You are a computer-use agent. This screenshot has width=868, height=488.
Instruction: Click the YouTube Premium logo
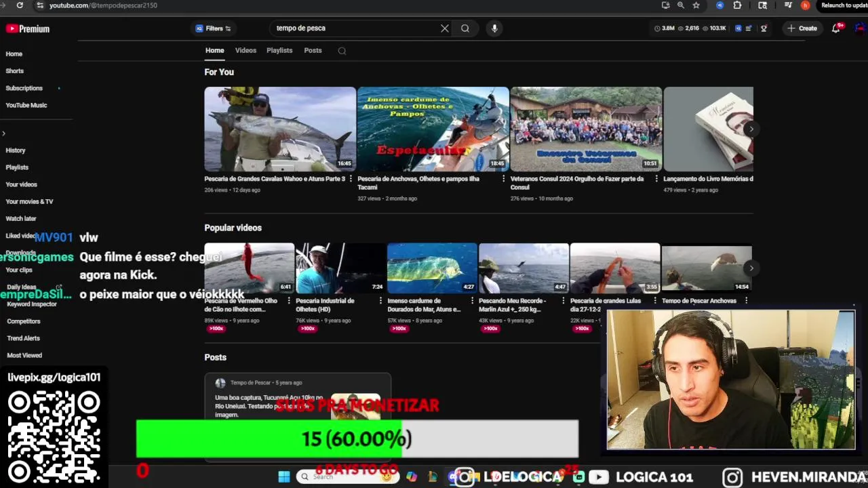click(28, 29)
